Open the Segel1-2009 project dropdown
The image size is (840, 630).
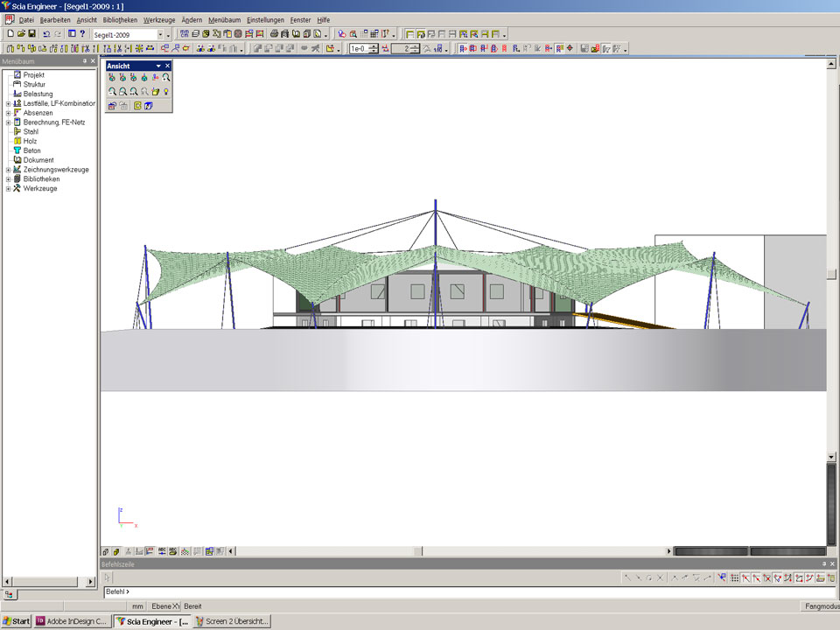pos(161,34)
